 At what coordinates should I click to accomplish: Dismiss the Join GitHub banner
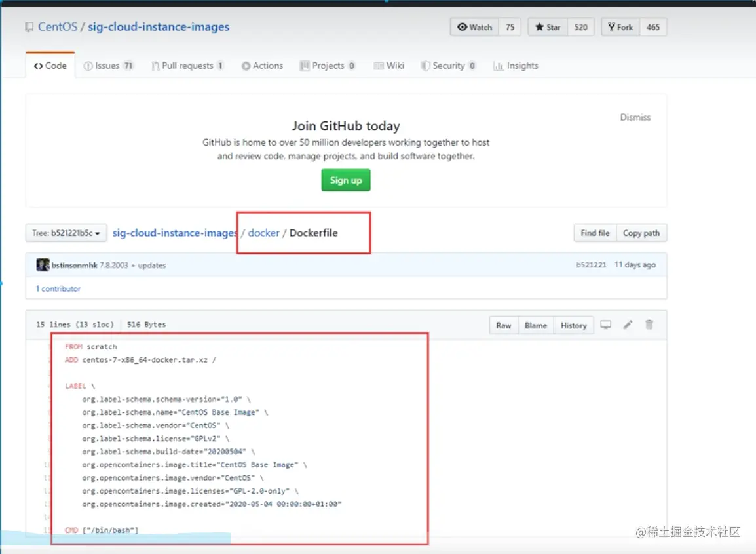pos(635,117)
